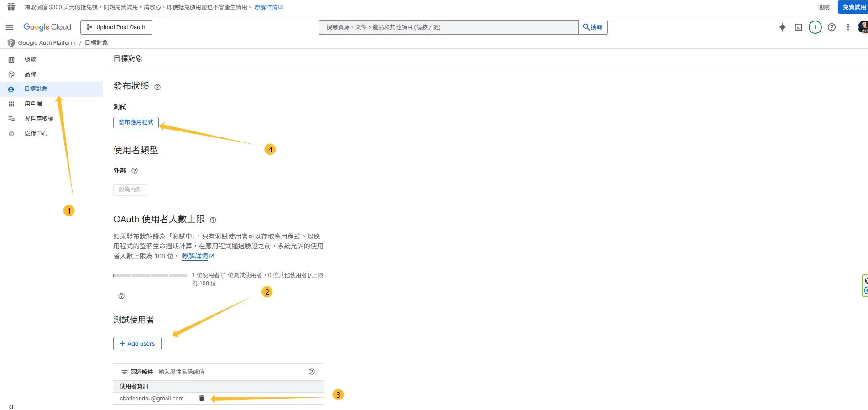Go to 總覽 overview in sidebar

[30, 59]
